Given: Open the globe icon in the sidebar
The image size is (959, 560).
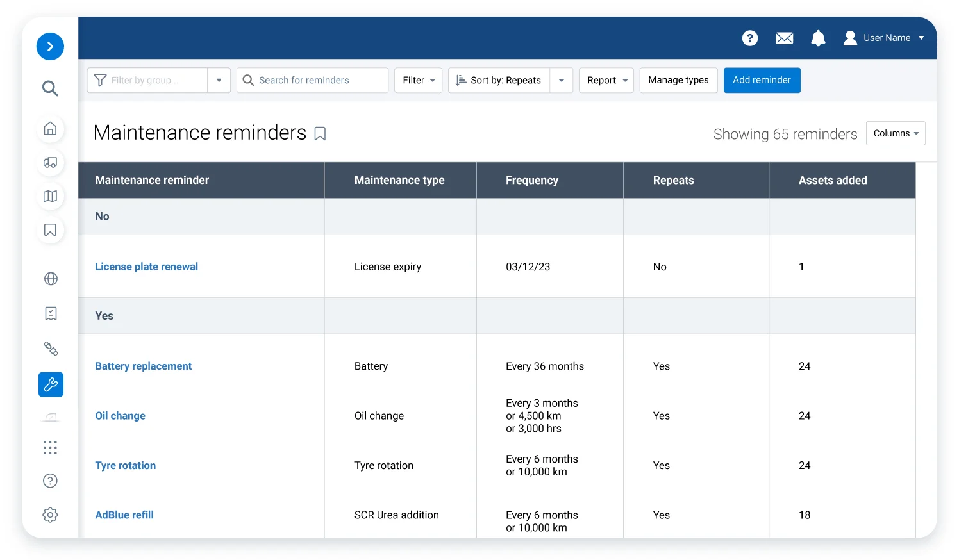Looking at the screenshot, I should [50, 279].
